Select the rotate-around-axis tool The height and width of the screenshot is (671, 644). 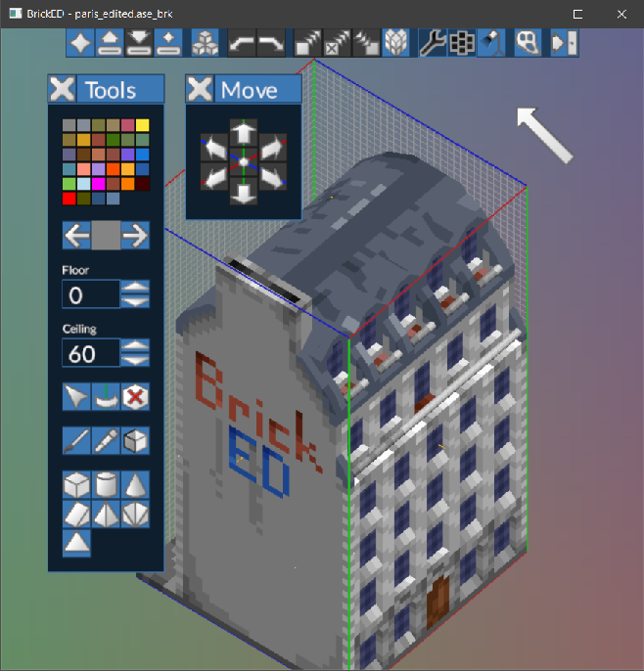click(x=106, y=397)
